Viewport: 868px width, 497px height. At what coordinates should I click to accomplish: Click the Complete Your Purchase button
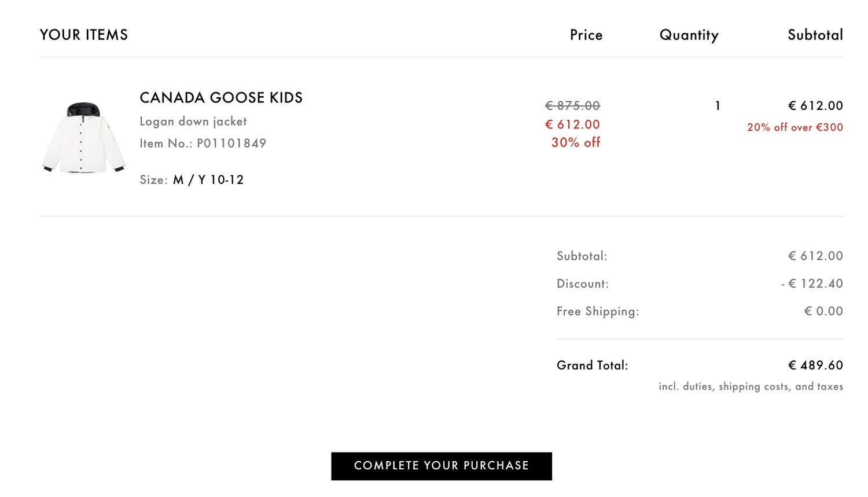click(x=442, y=466)
